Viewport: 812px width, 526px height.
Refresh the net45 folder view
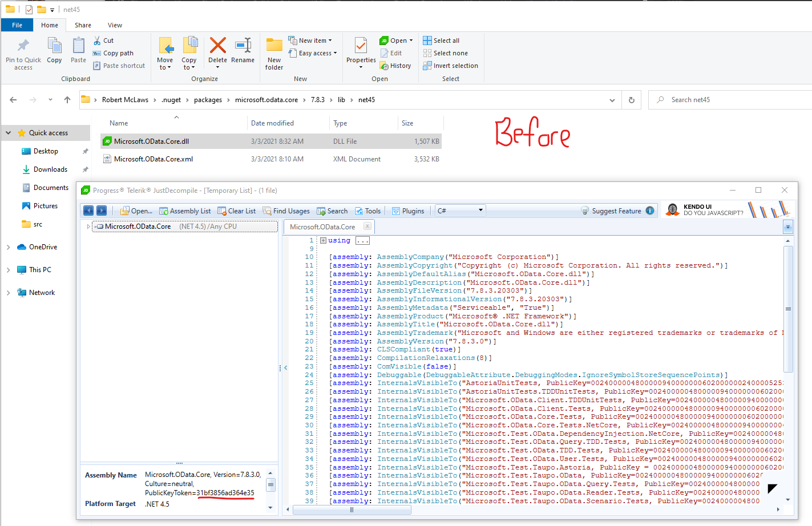point(632,100)
